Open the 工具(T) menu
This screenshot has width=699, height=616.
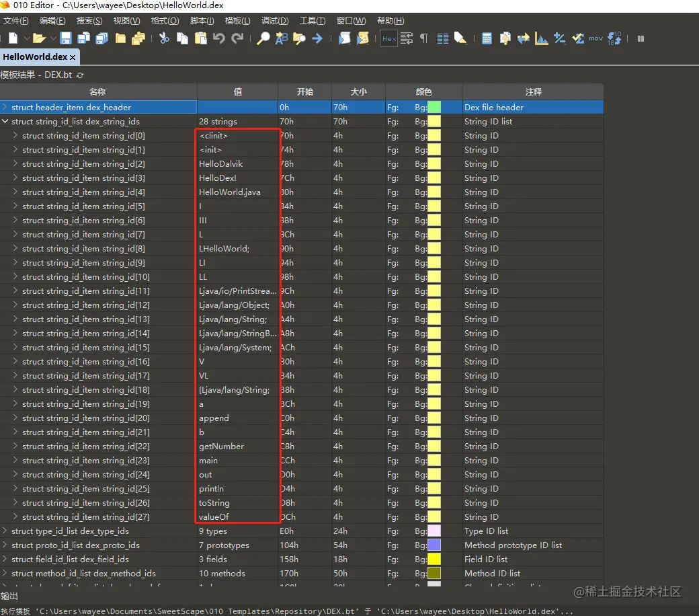tap(313, 21)
